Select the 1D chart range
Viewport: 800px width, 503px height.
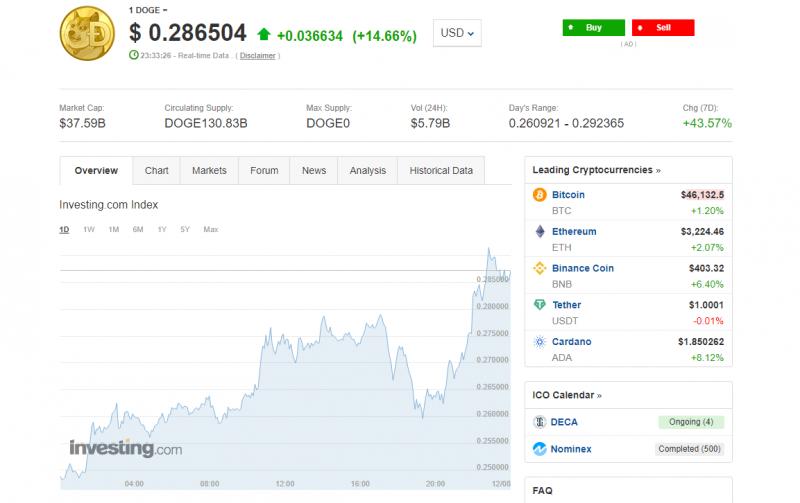point(64,230)
